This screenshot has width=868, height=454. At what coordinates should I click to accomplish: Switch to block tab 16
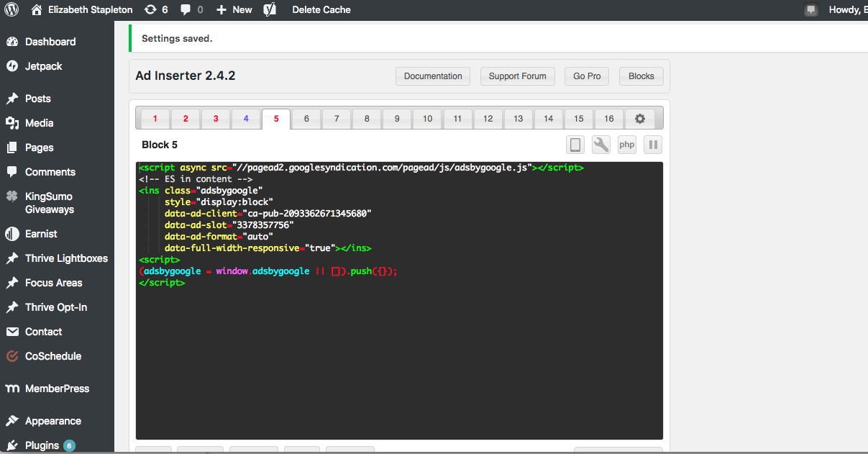(609, 119)
